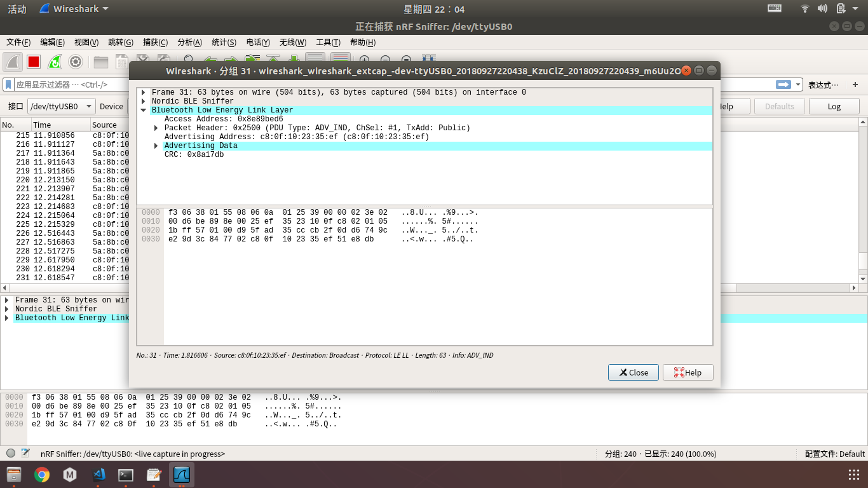The image size is (868, 488).
Task: Click the 配置文件: Default status entry
Action: [x=834, y=454]
